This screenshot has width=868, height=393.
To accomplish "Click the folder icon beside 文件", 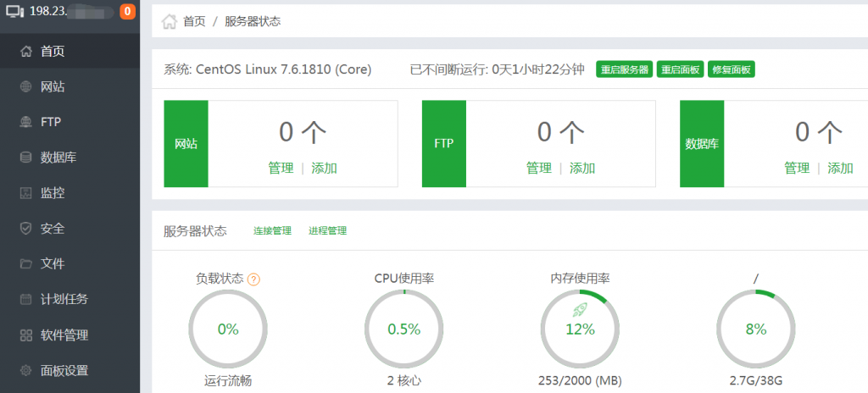I will [x=25, y=264].
